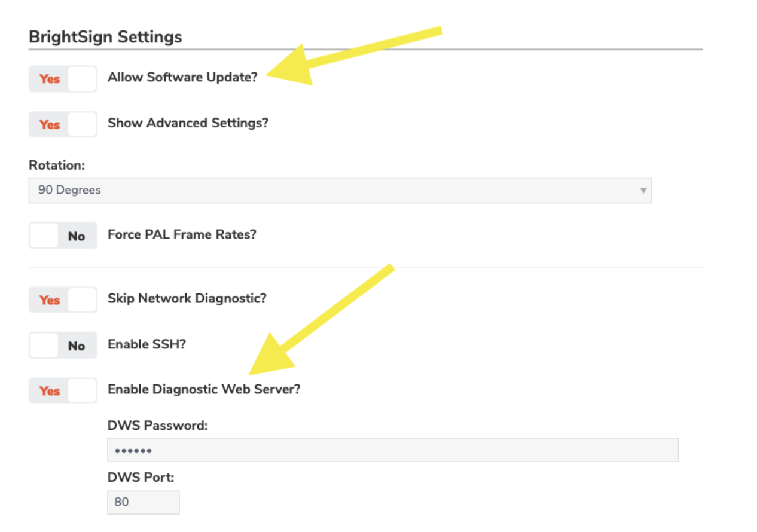Enable the Force PAL Frame Rates switch
This screenshot has height=532, width=757.
coord(63,236)
